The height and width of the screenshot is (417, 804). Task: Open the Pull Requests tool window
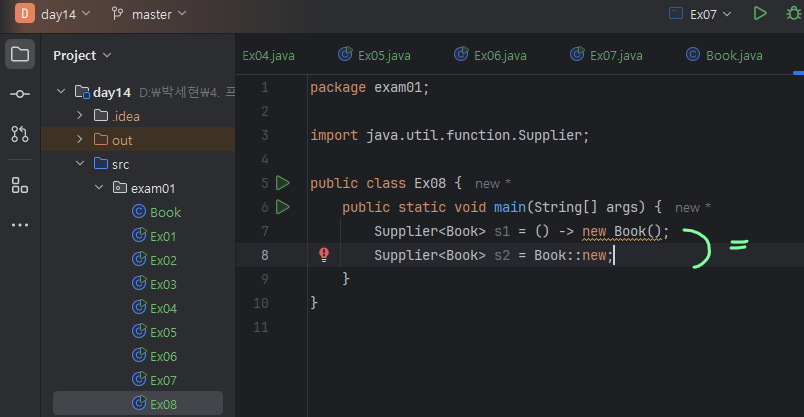[x=20, y=133]
